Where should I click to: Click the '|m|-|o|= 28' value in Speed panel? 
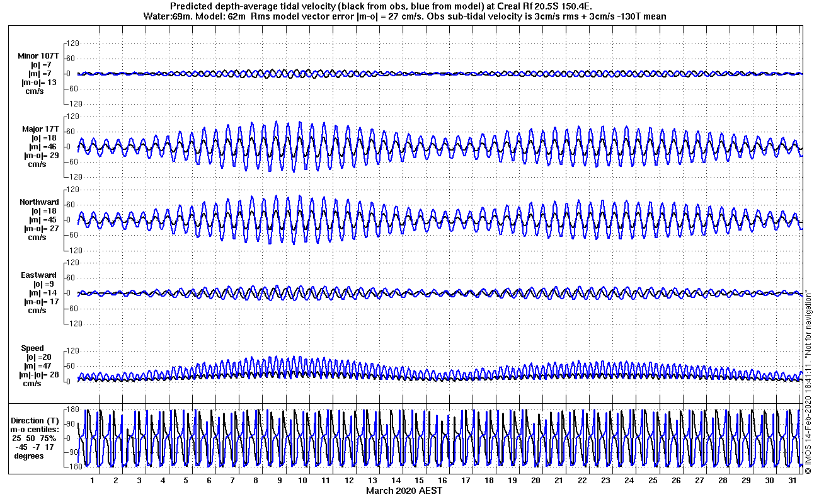[40, 375]
